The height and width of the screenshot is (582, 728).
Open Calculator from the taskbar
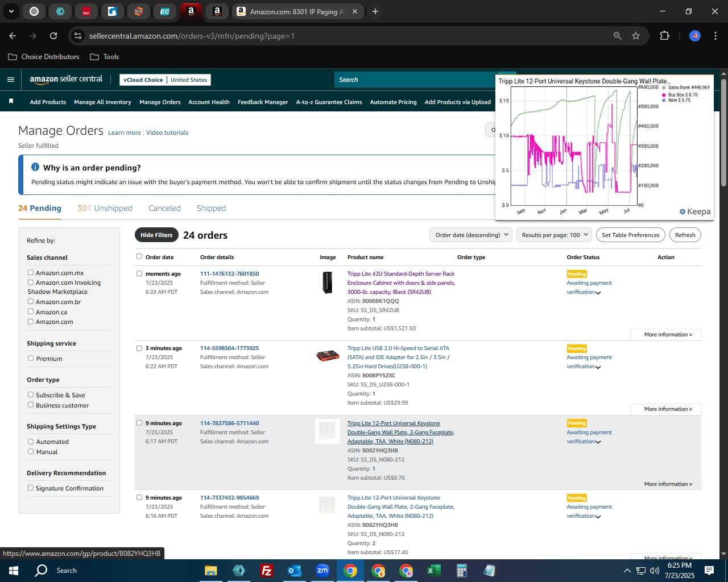461,571
